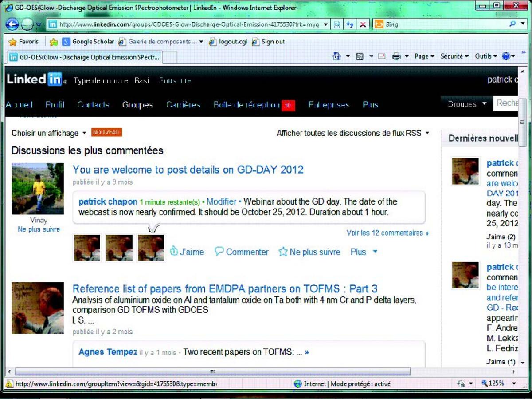The image size is (532, 399).
Task: Open Boîte de réception in navigation
Action: tap(246, 105)
